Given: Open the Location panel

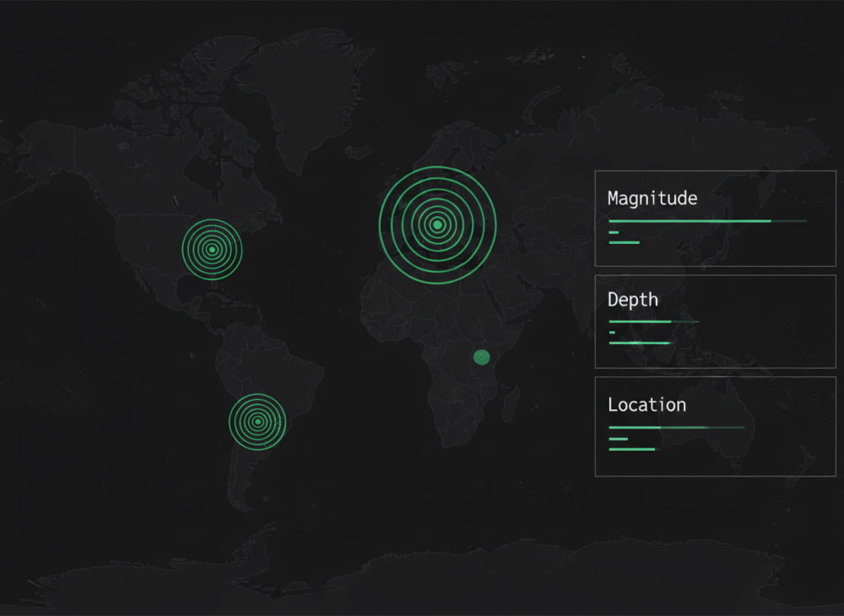Looking at the screenshot, I should click(647, 404).
